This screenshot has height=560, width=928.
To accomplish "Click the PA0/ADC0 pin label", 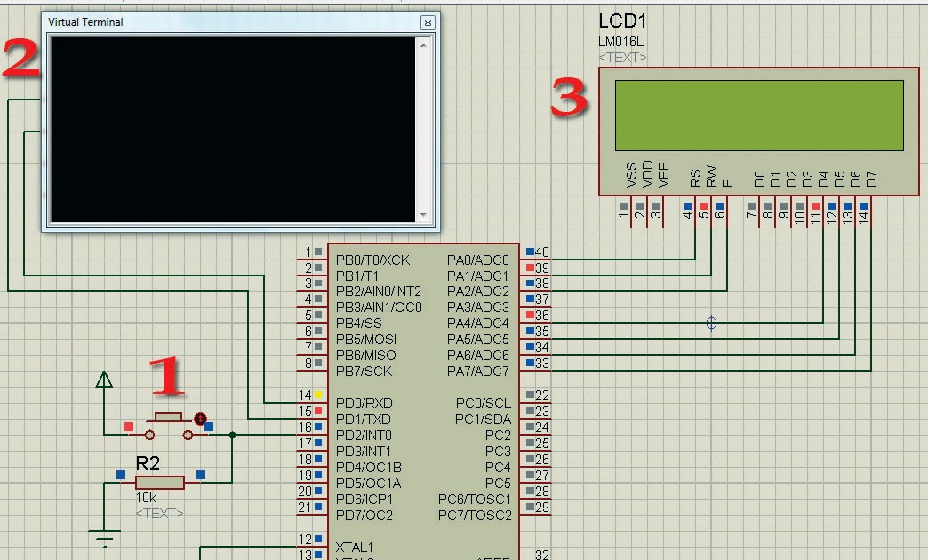I will pyautogui.click(x=478, y=260).
